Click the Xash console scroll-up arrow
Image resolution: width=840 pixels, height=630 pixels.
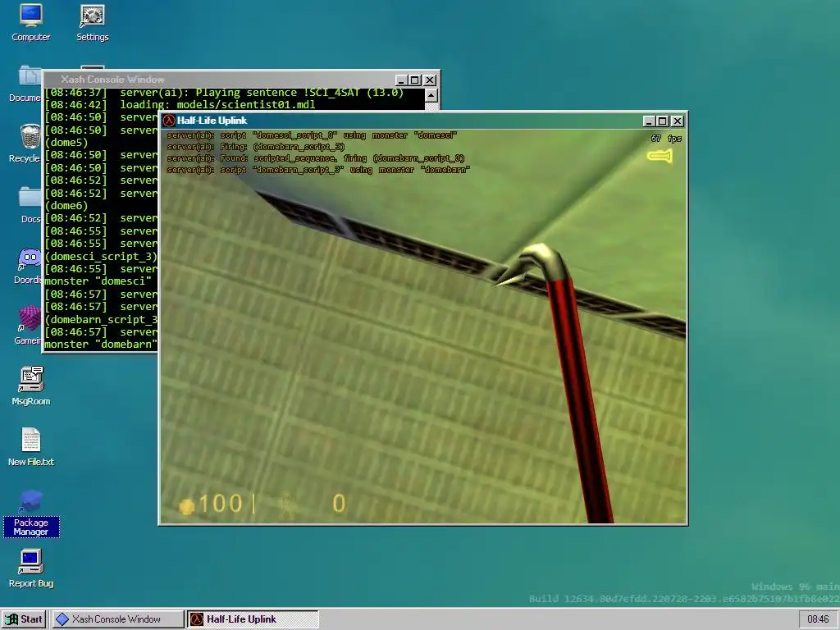431,95
